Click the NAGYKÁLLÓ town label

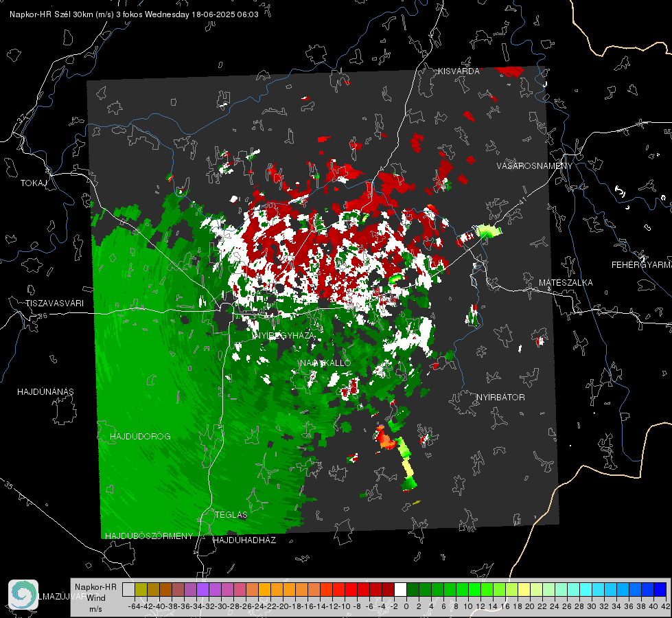[325, 363]
